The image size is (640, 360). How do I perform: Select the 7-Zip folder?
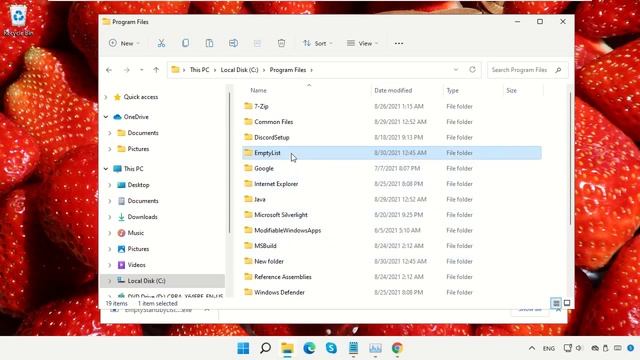pyautogui.click(x=392, y=106)
